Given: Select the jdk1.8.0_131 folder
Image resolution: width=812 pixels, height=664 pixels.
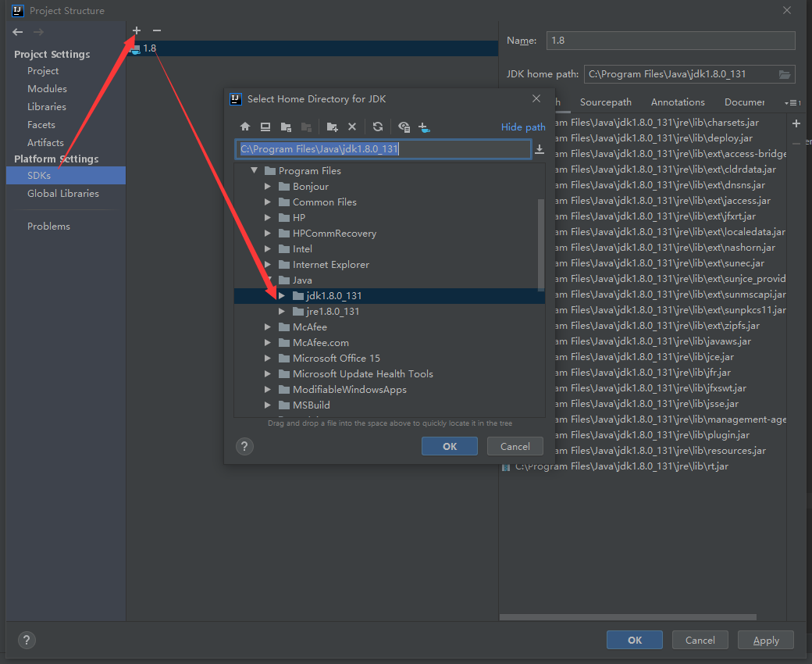Looking at the screenshot, I should pos(390,296).
